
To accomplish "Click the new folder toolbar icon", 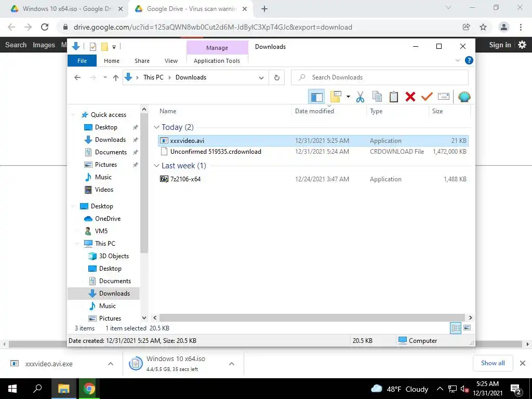I will click(336, 97).
